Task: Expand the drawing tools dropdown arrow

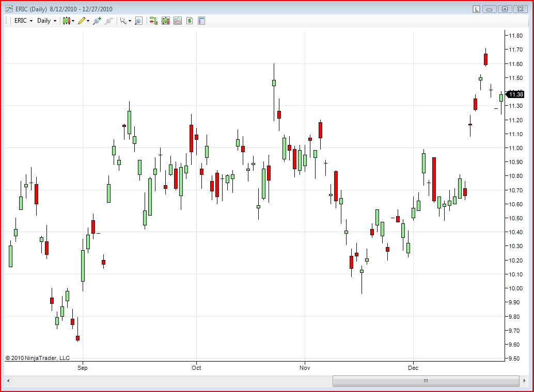Action: tap(88, 21)
